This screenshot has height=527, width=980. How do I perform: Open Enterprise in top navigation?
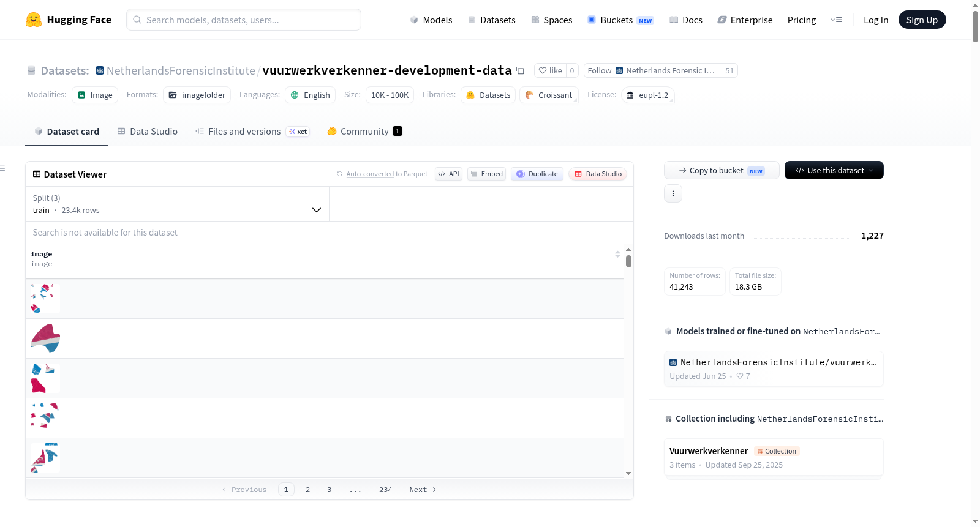point(745,20)
